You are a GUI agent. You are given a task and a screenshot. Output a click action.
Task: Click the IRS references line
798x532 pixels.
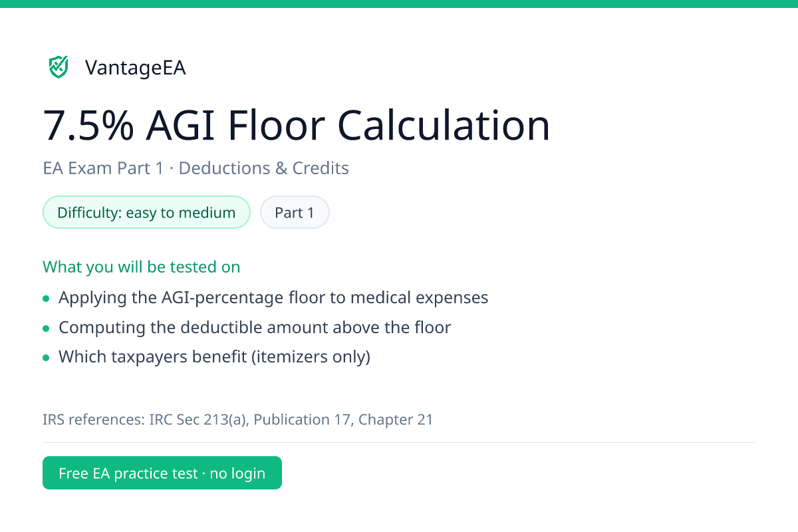[x=238, y=420]
